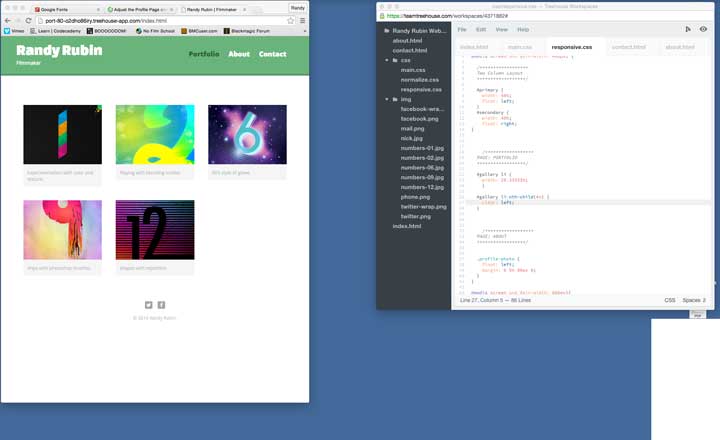Collapse the img folder
This screenshot has height=440, width=720.
tap(387, 99)
